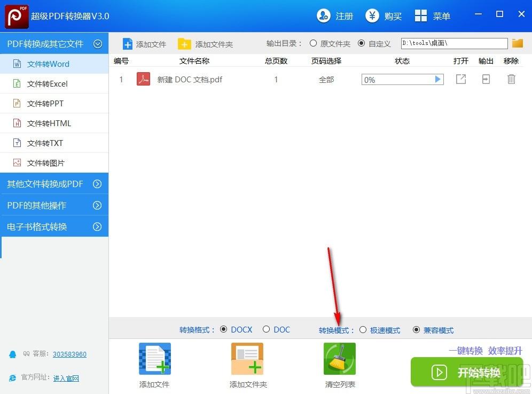Click the QQ 客服 penguin icon
Screen dimensions: 532x394
[x=13, y=354]
